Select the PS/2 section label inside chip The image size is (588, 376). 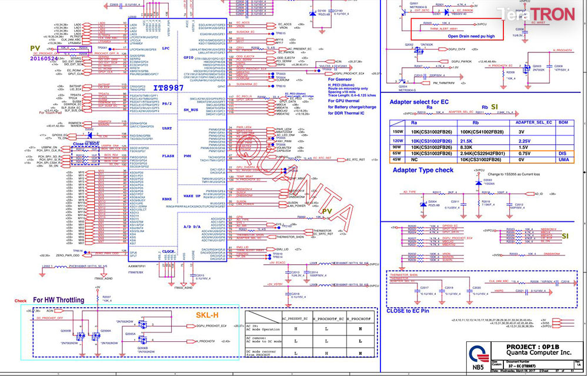[166, 104]
